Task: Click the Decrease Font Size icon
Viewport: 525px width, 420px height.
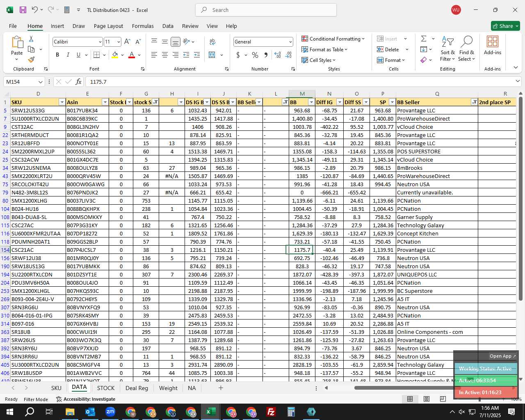Action: [x=138, y=42]
